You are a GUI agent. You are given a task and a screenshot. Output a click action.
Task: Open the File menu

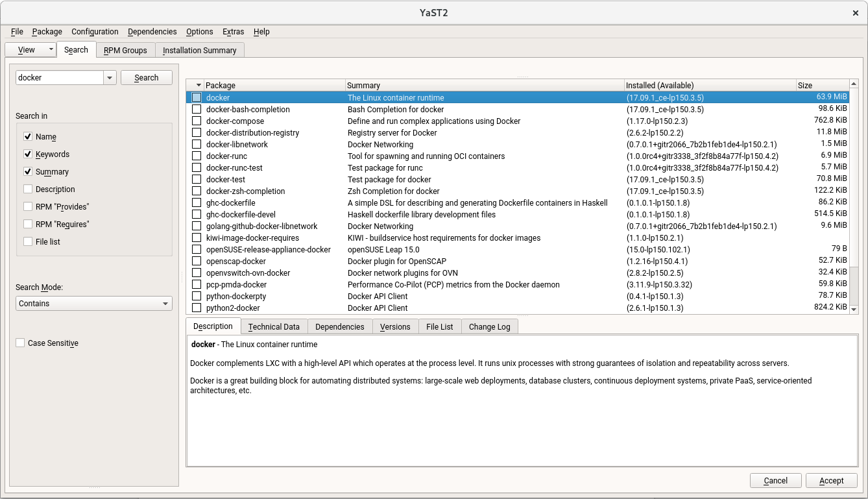(x=17, y=31)
